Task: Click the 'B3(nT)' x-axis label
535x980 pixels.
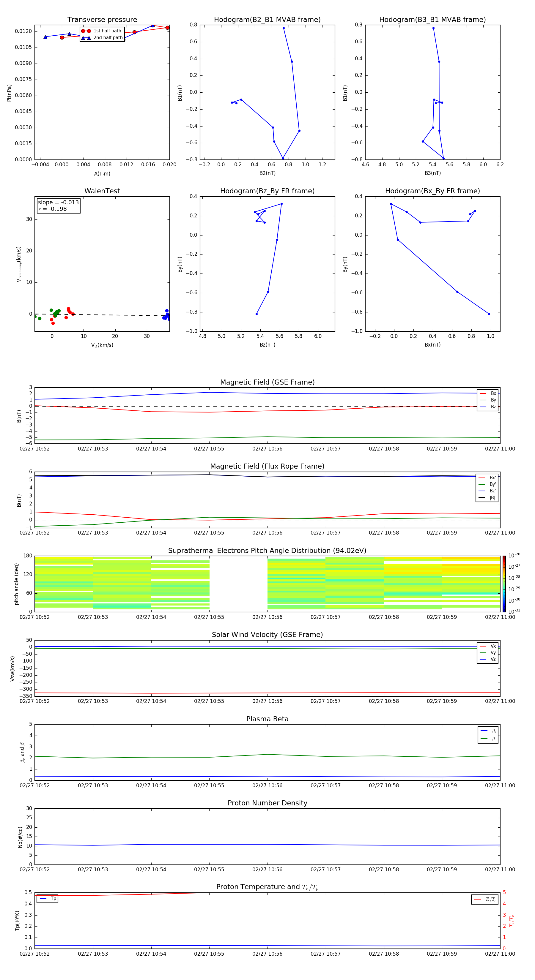Action: (x=432, y=173)
